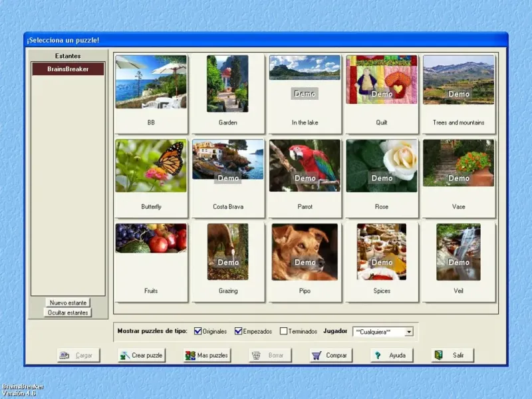Select the BB puzzle thumbnail
The image size is (532, 399).
click(151, 82)
